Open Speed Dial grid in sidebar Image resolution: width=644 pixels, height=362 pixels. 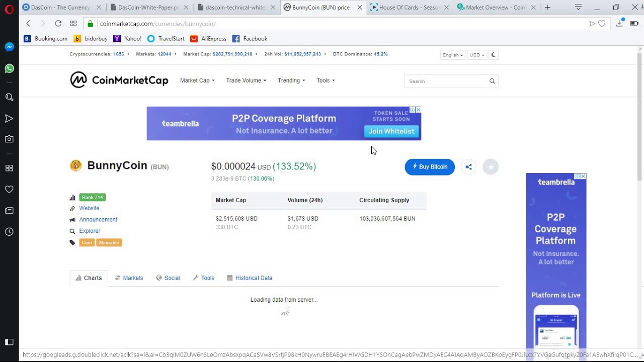point(9,168)
